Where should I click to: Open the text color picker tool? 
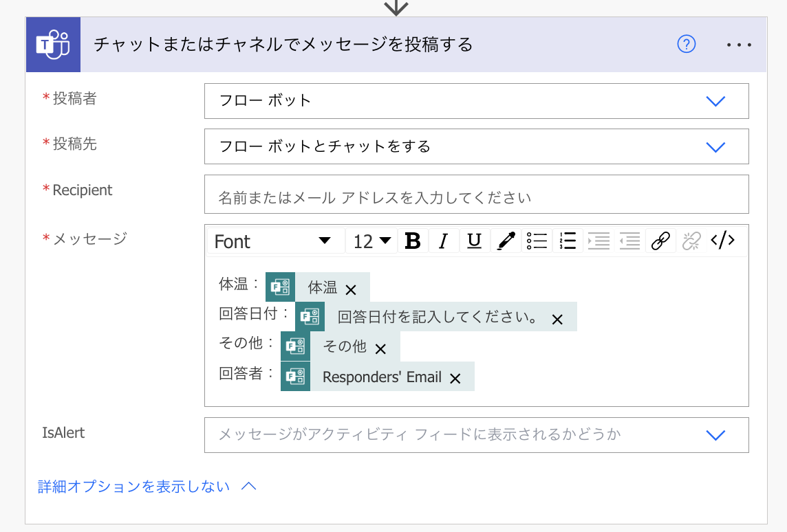click(506, 241)
